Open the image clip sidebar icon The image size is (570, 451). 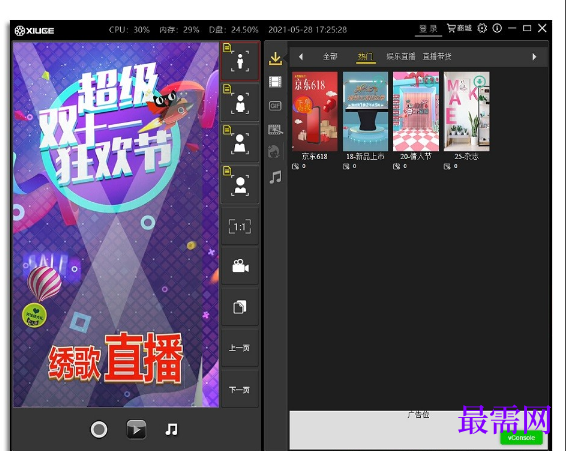pyautogui.click(x=275, y=129)
